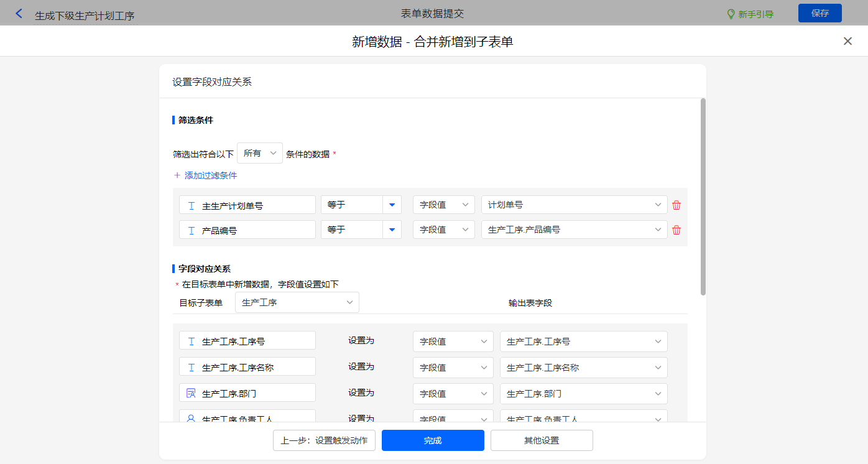Click the back arrow icon at top left

coord(19,14)
